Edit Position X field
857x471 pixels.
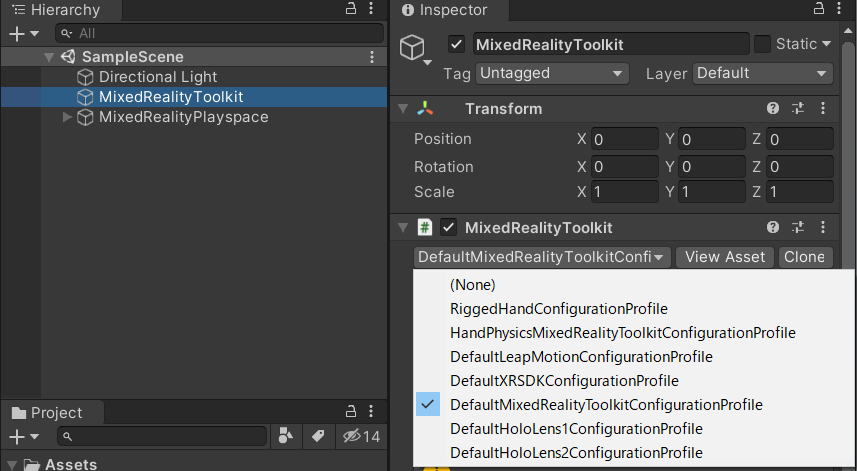tap(625, 139)
